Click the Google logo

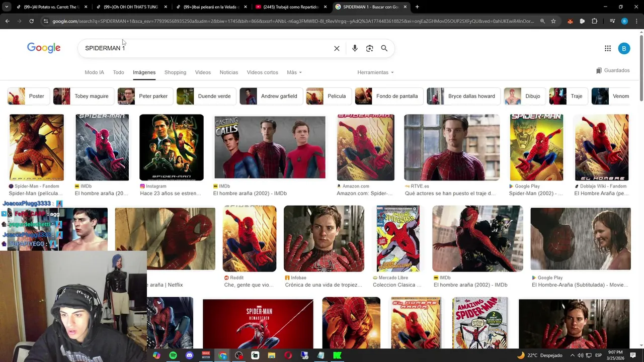44,48
